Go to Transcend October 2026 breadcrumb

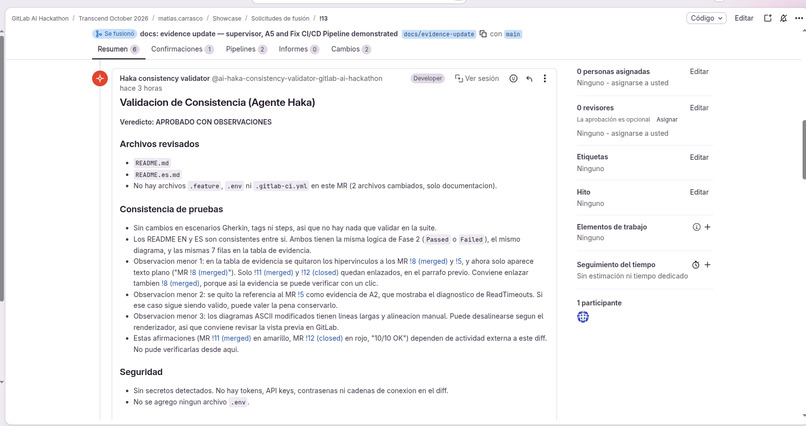(113, 18)
